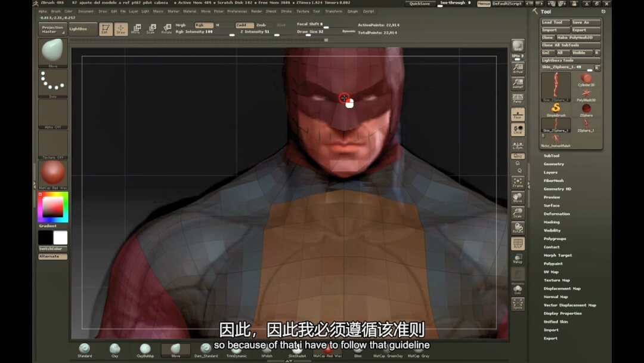Choose the red ZSphere tool
Viewport: 644px width, 363px height.
point(586,110)
